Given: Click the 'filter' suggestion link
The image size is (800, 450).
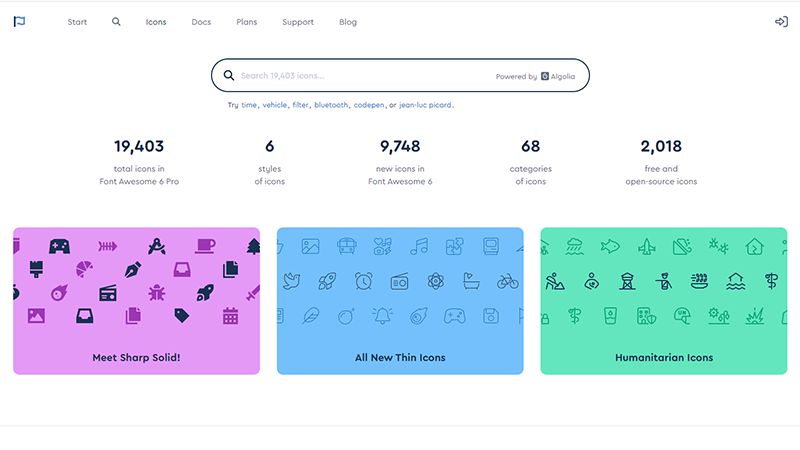Looking at the screenshot, I should [300, 105].
